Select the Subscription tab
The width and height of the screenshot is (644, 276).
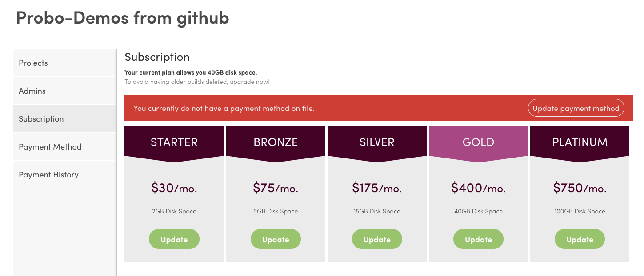coord(41,118)
